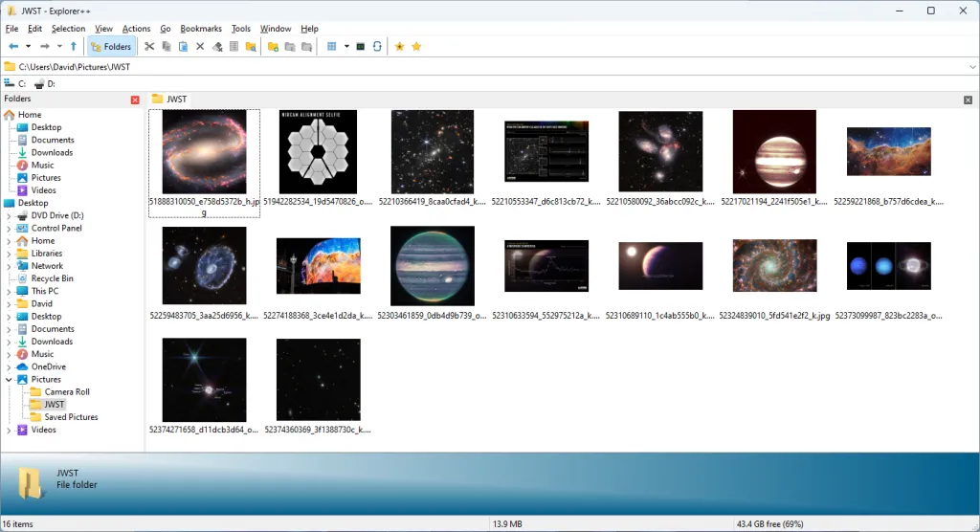Select the NIRCam Alignment Selfie thumbnail
Screen dimensions: 980x532
(x=317, y=153)
